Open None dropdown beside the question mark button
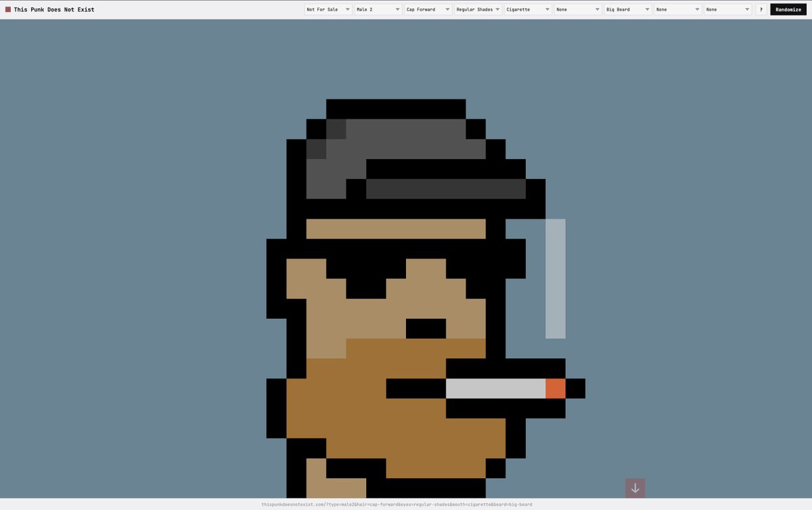Image resolution: width=812 pixels, height=510 pixels. [x=728, y=9]
